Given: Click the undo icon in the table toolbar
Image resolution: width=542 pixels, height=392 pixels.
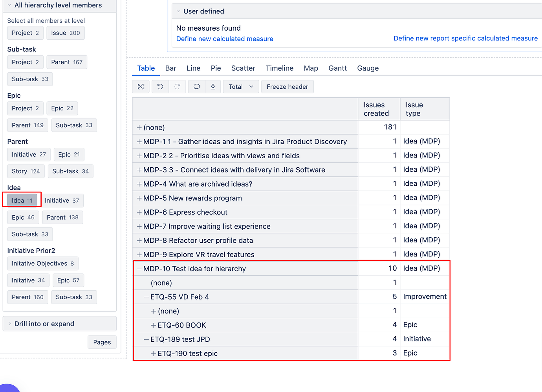Looking at the screenshot, I should 160,86.
